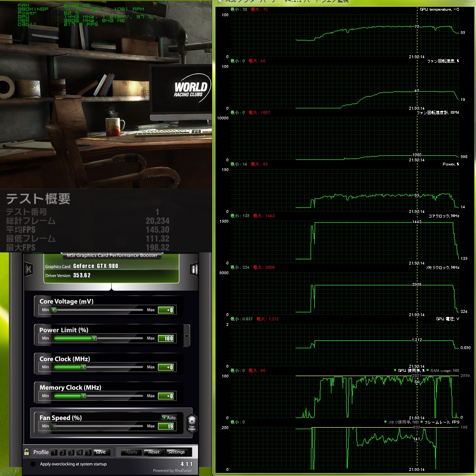Click the info 'i' button in Afterburner
The width and height of the screenshot is (476, 476).
tap(194, 269)
